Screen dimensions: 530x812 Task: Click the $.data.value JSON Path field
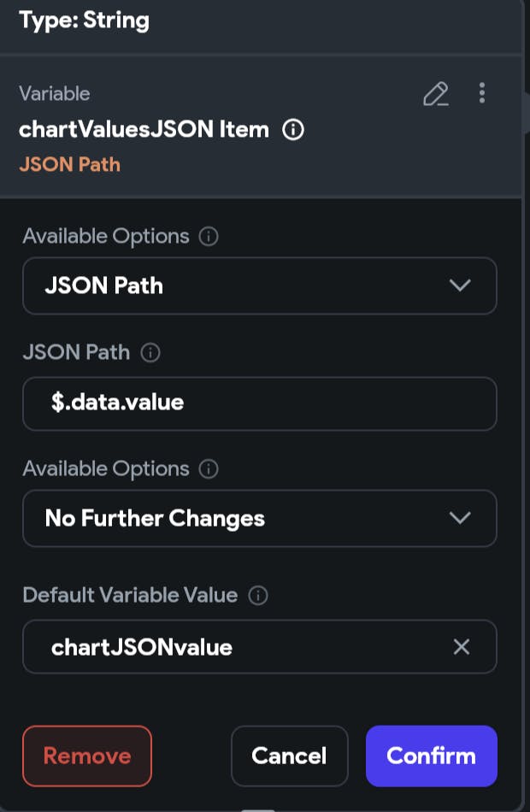260,403
